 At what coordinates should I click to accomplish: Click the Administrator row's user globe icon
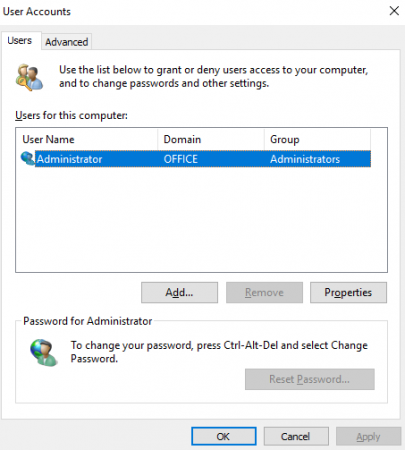(28, 158)
